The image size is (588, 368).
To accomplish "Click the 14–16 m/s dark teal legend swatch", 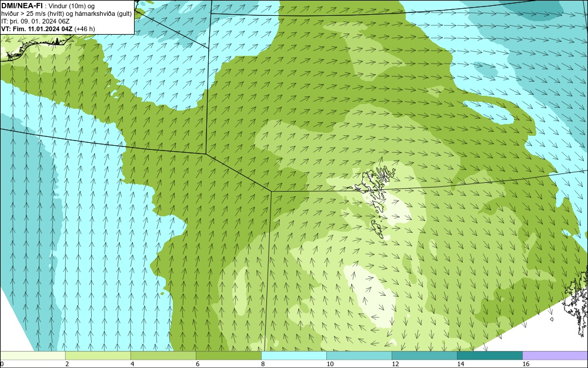I will 490,355.
